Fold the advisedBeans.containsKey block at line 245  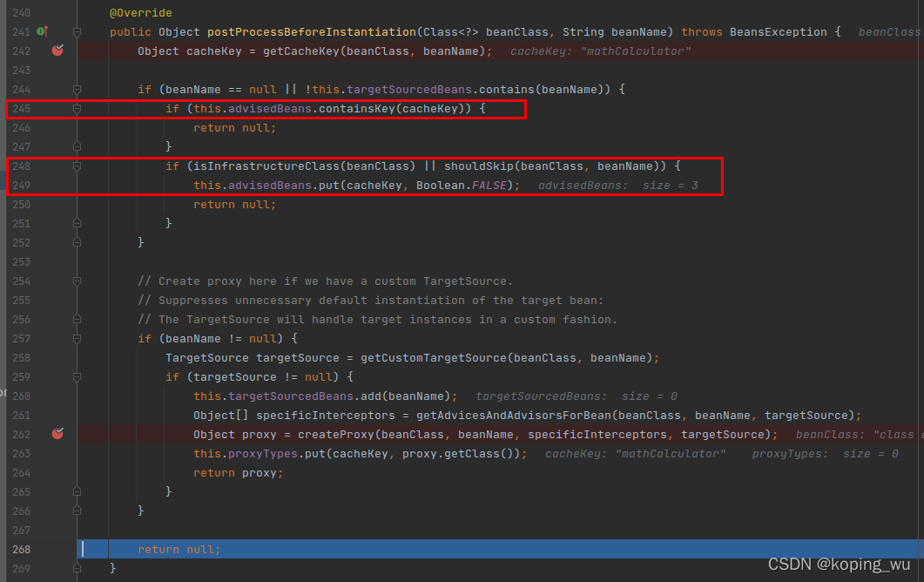pyautogui.click(x=77, y=109)
